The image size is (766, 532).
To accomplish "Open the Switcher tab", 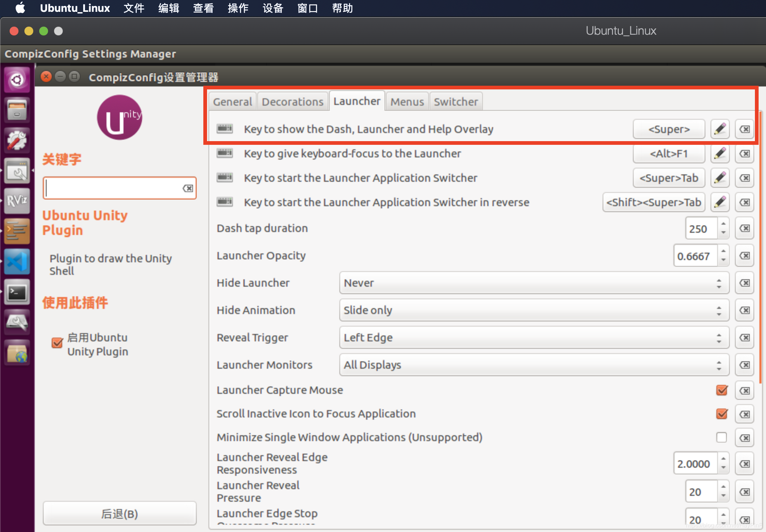I will (x=456, y=102).
